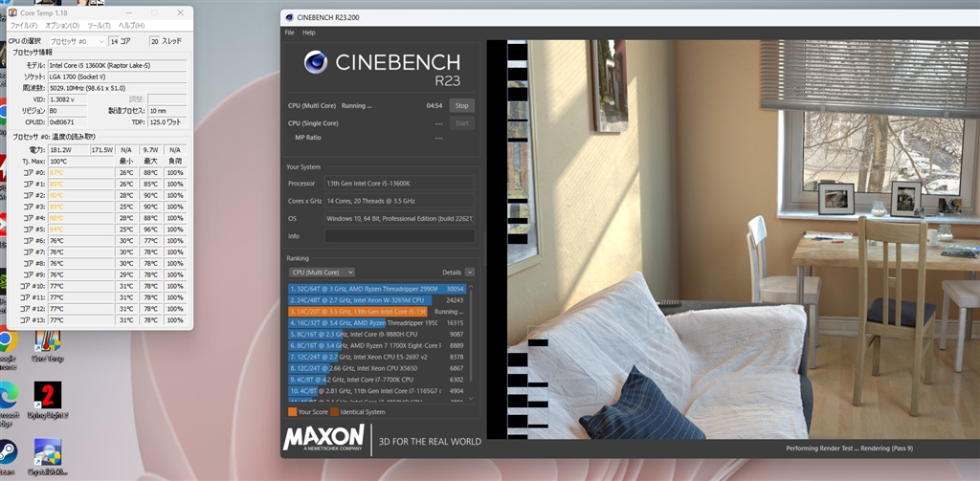This screenshot has width=980, height=481.
Task: Click socket value LGA 1700 (Socket V)
Action: pos(117,77)
